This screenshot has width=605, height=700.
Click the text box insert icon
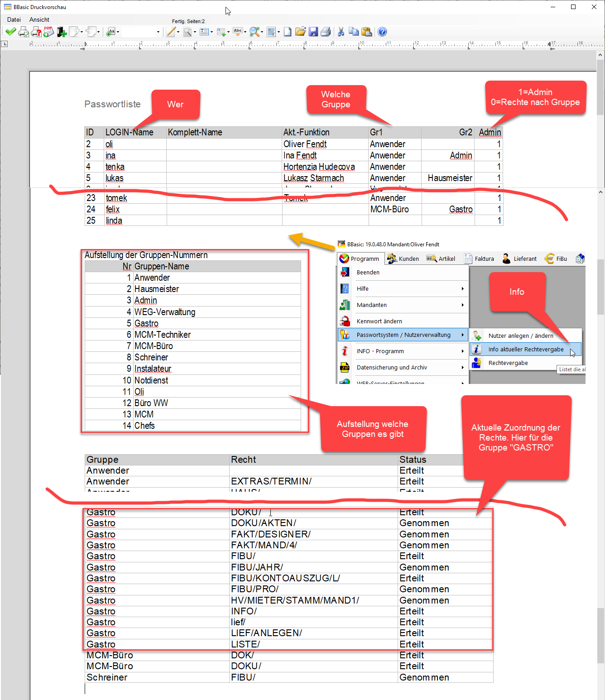tap(204, 32)
